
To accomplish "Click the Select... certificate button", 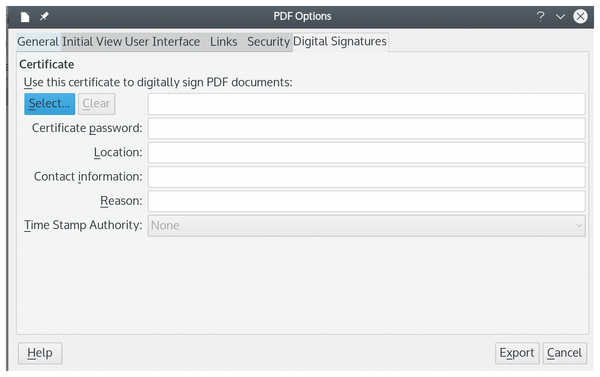I will tap(50, 104).
